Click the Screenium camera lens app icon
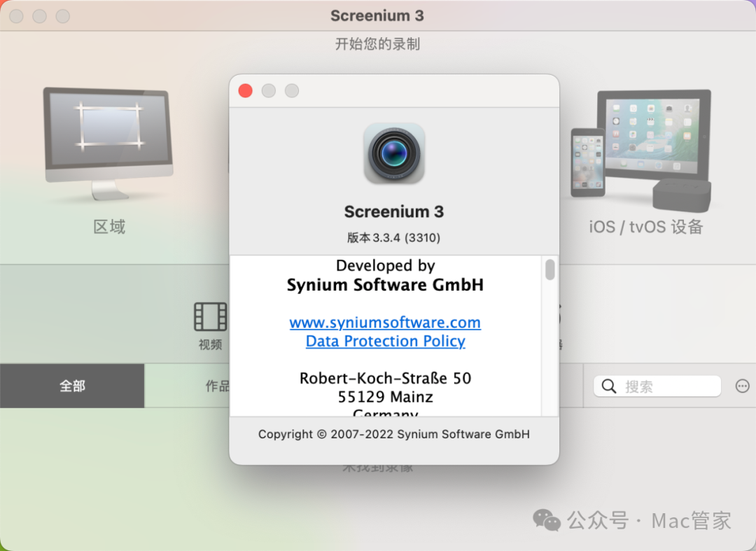Image resolution: width=756 pixels, height=551 pixels. coord(394,153)
